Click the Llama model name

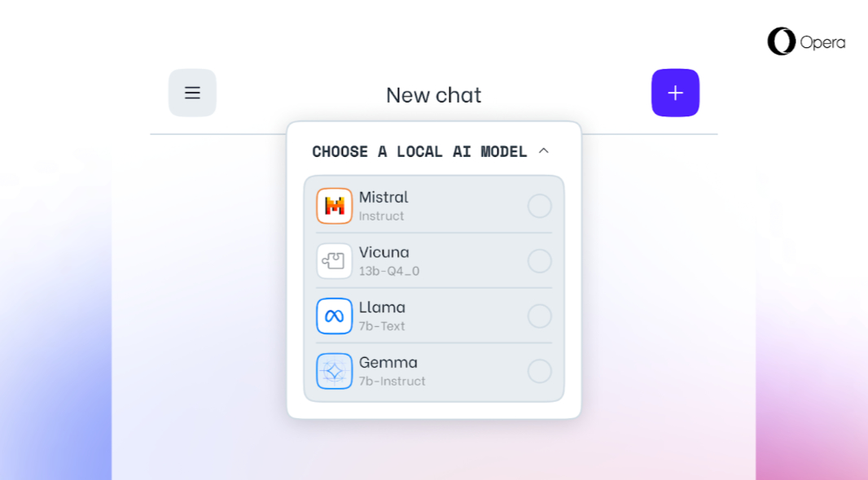(x=382, y=308)
